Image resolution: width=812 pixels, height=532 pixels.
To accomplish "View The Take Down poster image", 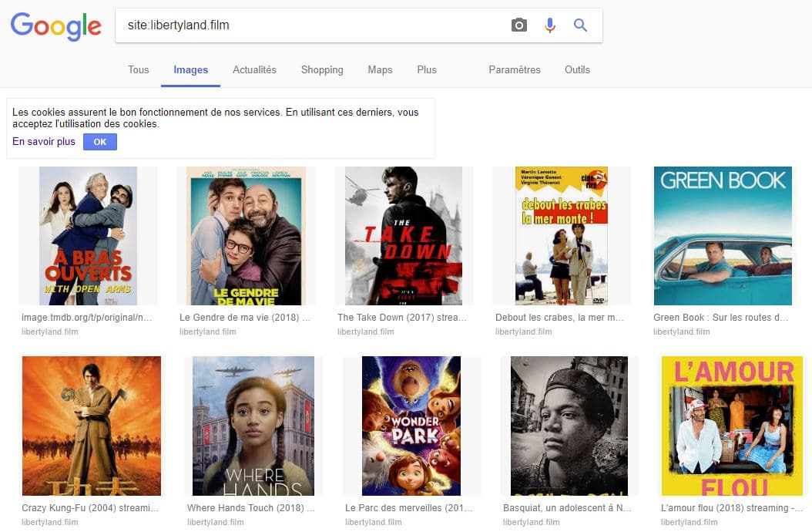I will click(404, 235).
